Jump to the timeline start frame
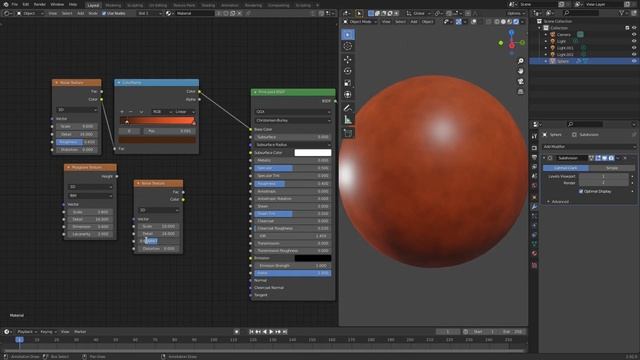The image size is (640, 360). [x=251, y=332]
